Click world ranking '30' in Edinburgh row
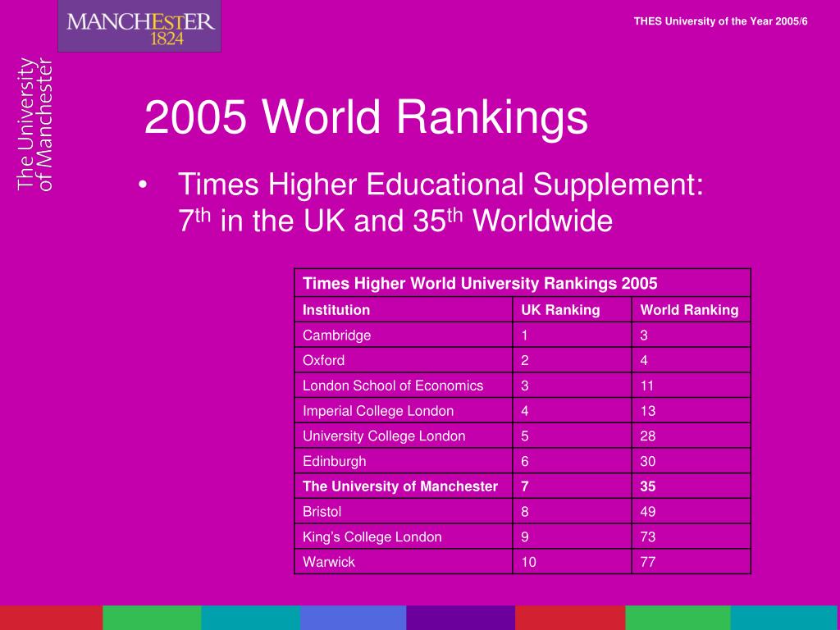The image size is (840, 630). 648,461
